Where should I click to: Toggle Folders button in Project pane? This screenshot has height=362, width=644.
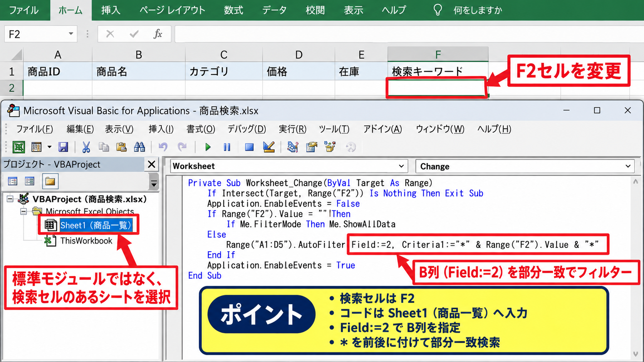[50, 181]
